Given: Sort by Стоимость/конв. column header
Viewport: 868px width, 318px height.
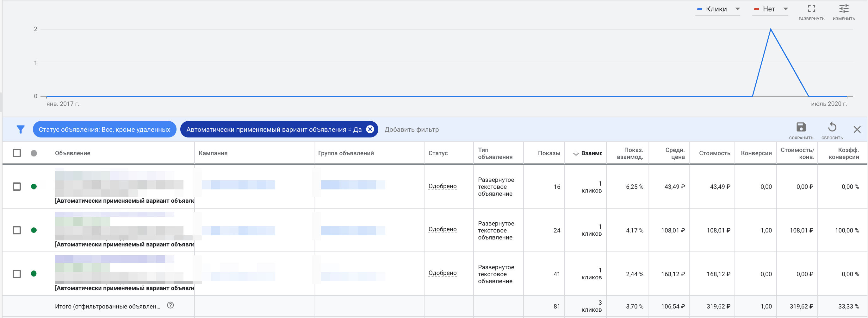Looking at the screenshot, I should (x=797, y=153).
